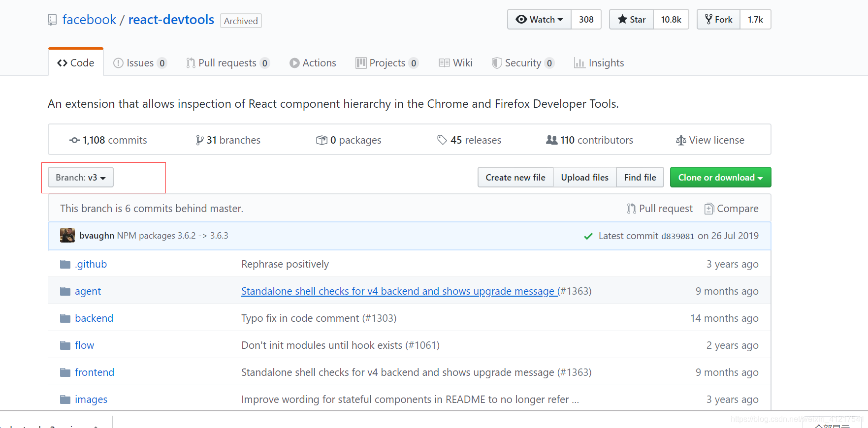Open the facebook organization link

pos(89,20)
